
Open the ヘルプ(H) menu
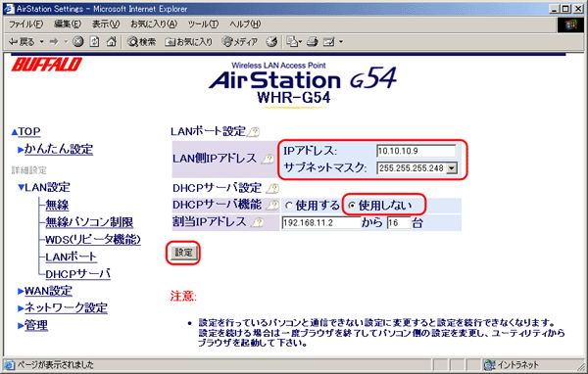tap(245, 24)
